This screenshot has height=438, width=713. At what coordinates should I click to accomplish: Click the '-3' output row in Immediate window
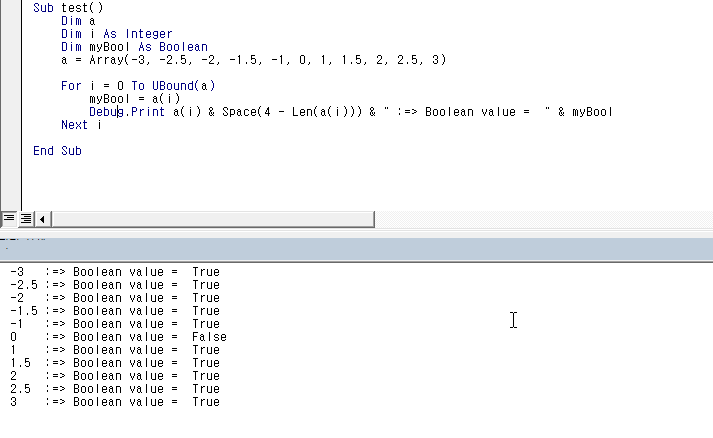click(115, 272)
